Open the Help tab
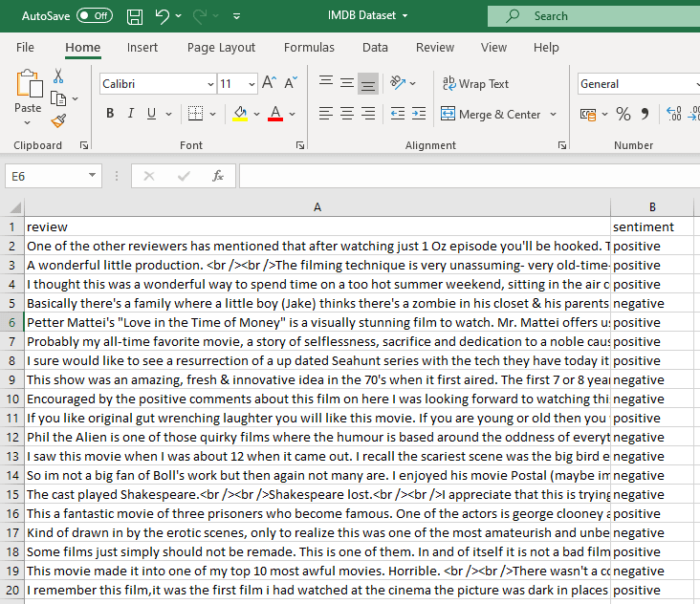Screen dimensions: 700x604 [x=546, y=47]
